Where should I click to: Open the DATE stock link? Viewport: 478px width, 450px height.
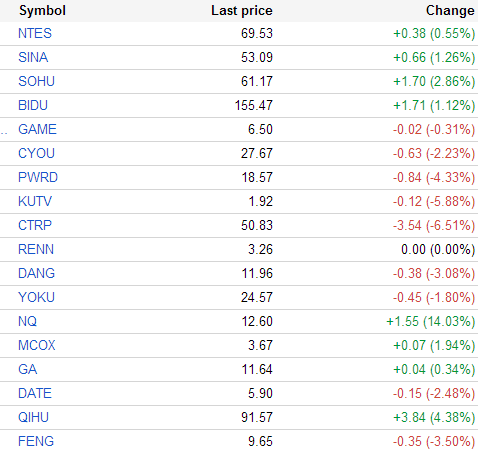click(35, 393)
